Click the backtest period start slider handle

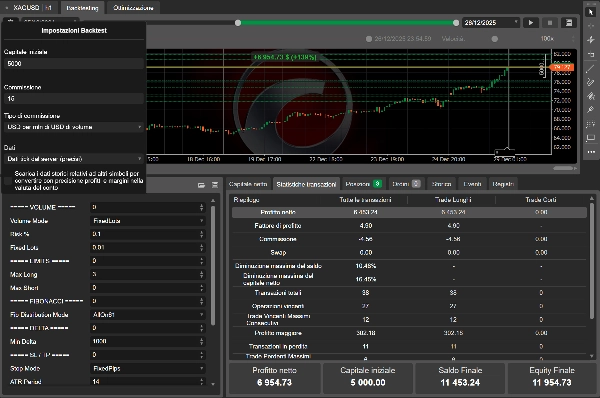click(238, 23)
